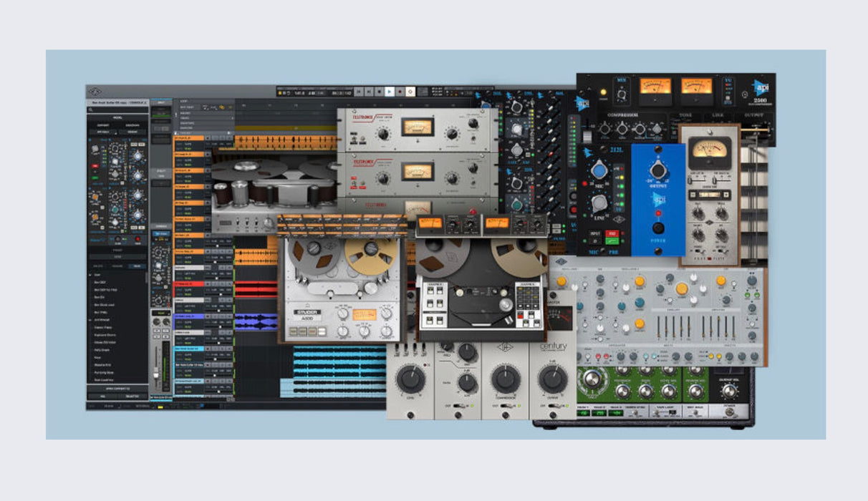Click the right orange VU meter on the Ampex deck

point(496,223)
